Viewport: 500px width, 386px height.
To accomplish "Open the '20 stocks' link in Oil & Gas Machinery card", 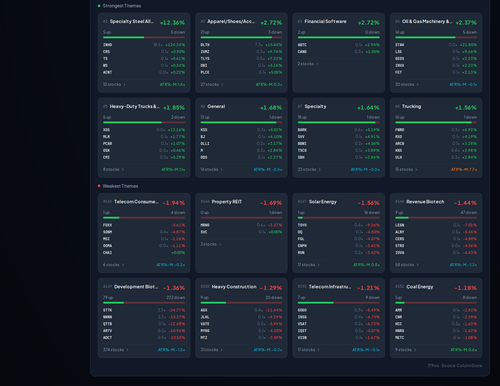I will tap(407, 84).
